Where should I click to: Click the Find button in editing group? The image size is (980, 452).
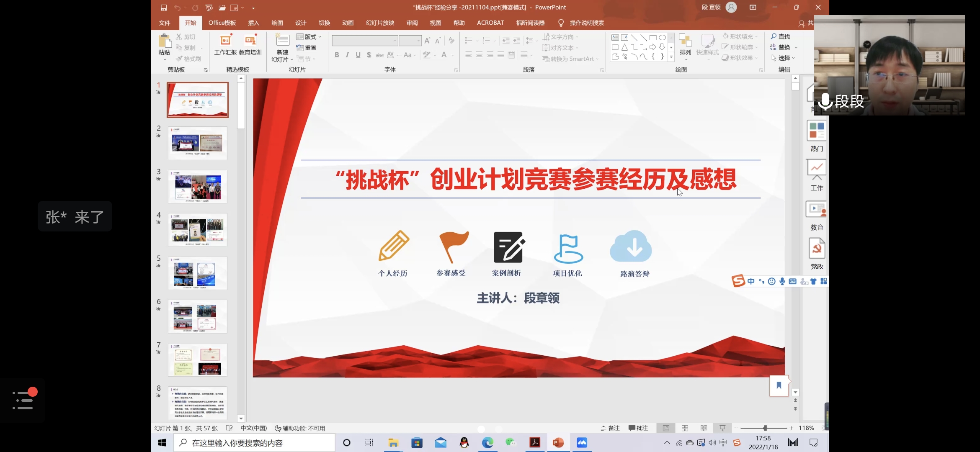780,36
